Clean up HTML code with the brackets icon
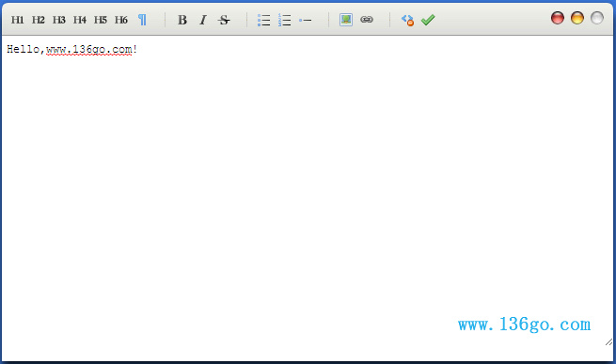This screenshot has height=364, width=616. [x=407, y=20]
